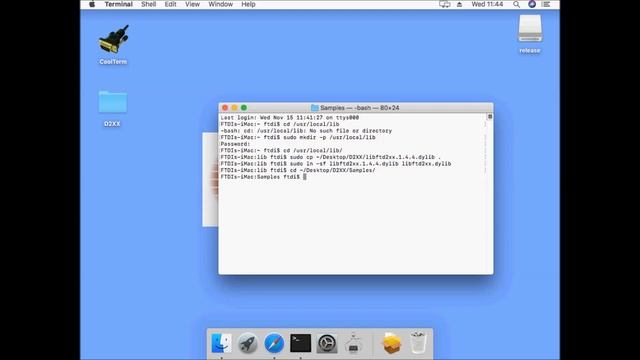Open the disk installer icon in Dock

(x=353, y=343)
